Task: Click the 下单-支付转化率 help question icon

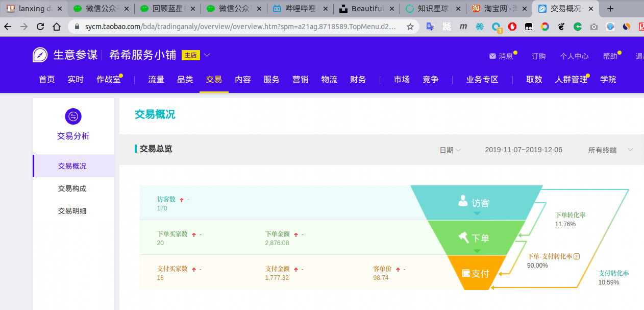Action: point(577,256)
